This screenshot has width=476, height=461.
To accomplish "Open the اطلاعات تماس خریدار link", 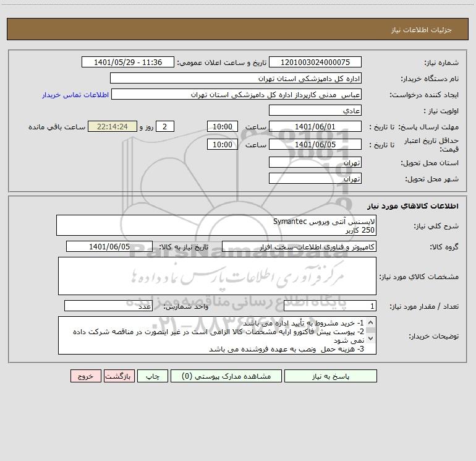I will [x=75, y=95].
